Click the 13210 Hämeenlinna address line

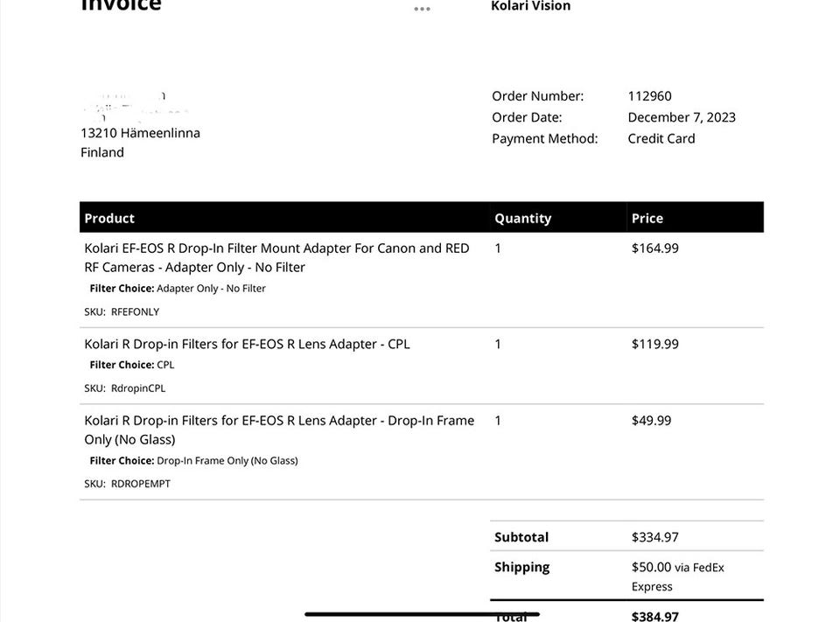tap(140, 133)
